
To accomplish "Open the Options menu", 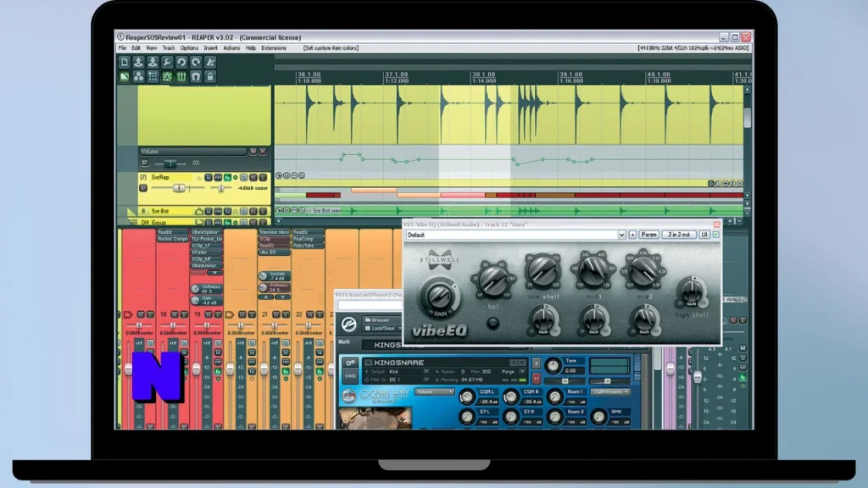I will [189, 48].
